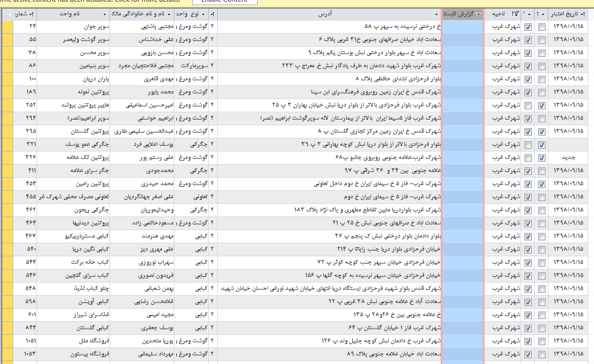
Task: Click the owner cell مهرداد سلیمانی
Action: 142,354
